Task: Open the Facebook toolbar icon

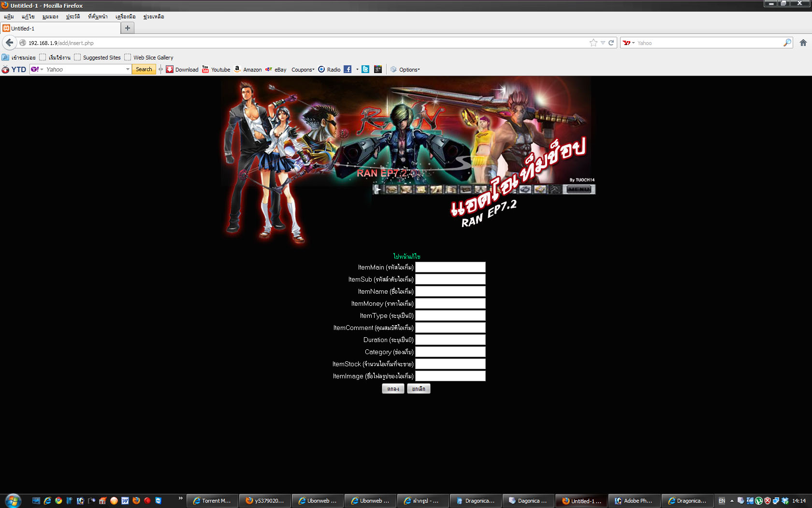Action: pyautogui.click(x=348, y=70)
